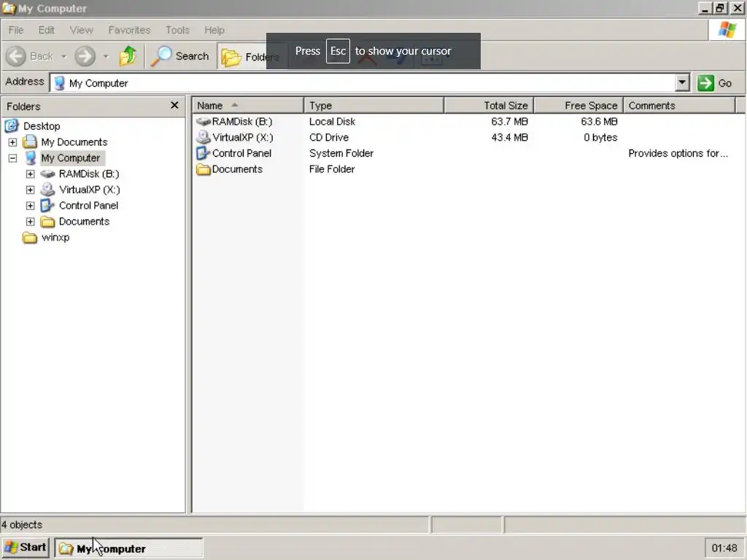Screen dimensions: 747x560
Task: Click the Desktop tree icon
Action: (x=12, y=125)
